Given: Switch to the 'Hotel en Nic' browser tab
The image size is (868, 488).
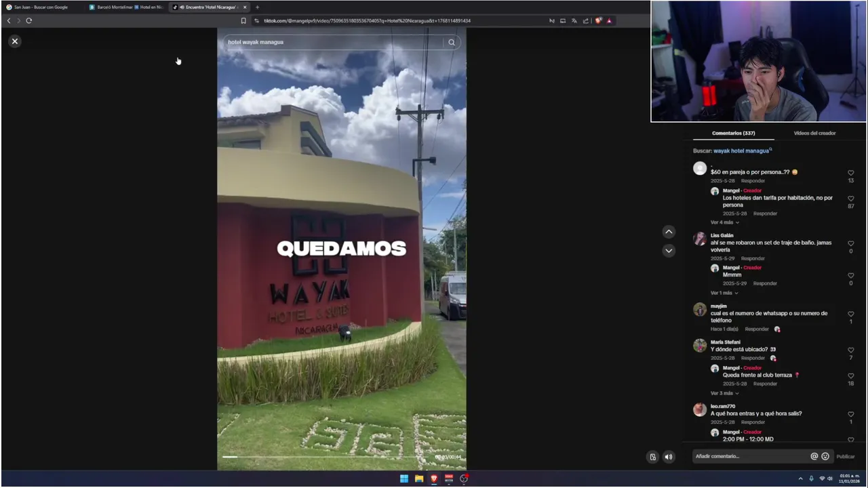Looking at the screenshot, I should (149, 7).
